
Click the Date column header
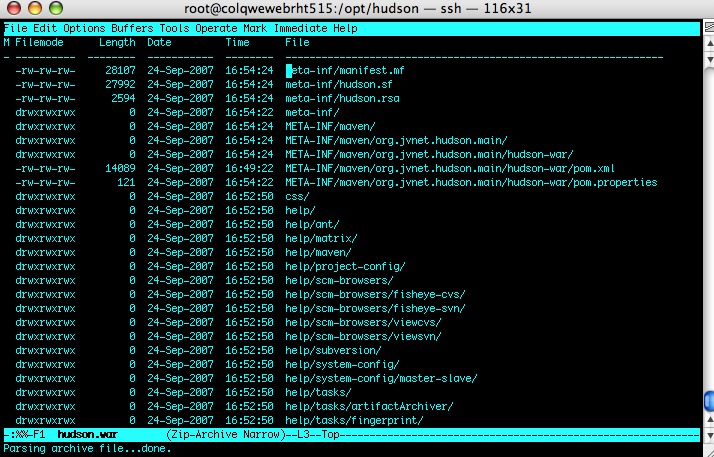click(159, 42)
